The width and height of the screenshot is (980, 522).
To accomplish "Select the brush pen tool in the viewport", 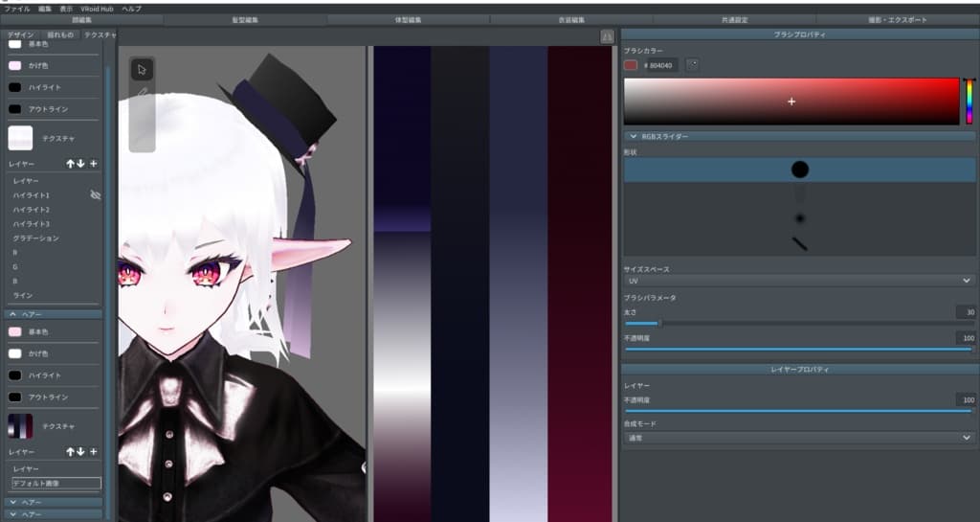I will 142,93.
